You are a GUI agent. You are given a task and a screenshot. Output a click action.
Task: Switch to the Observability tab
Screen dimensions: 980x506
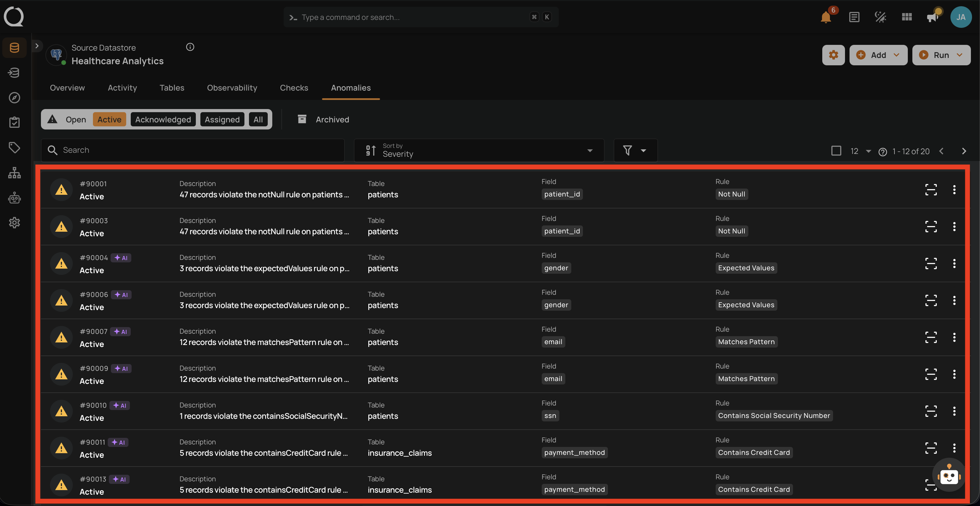point(232,88)
